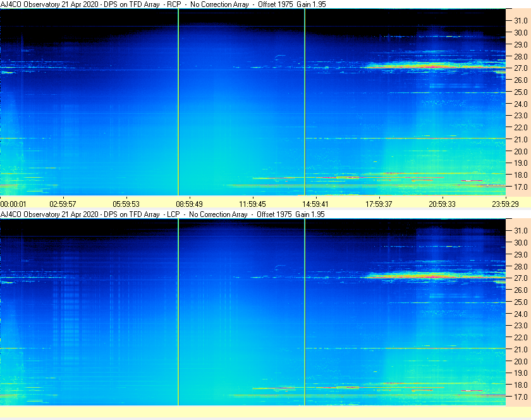The image size is (531, 420).
Task: Click the 27.0 frequency label on RCP chart
Action: coord(521,68)
